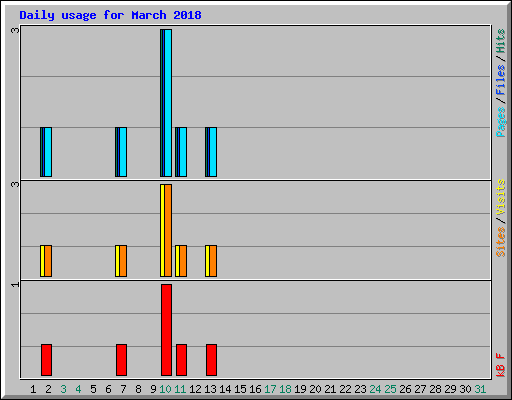This screenshot has width=512, height=400.
Task: Click the orange sites bar for day 13
Action: pos(213,261)
